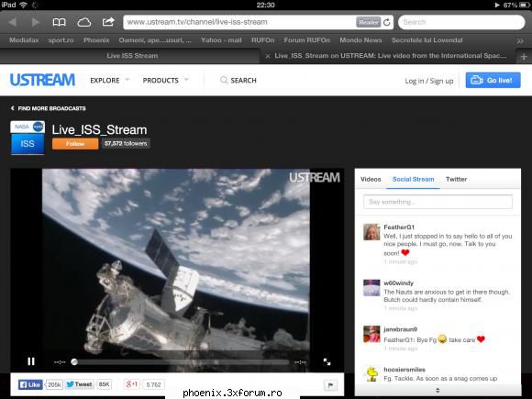Open the Mediafax bookmark

(24, 40)
